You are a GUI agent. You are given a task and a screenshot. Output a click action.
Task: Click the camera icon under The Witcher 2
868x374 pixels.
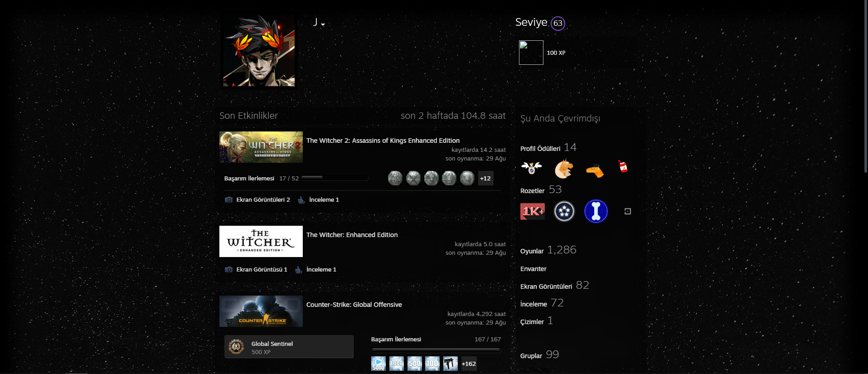point(229,199)
